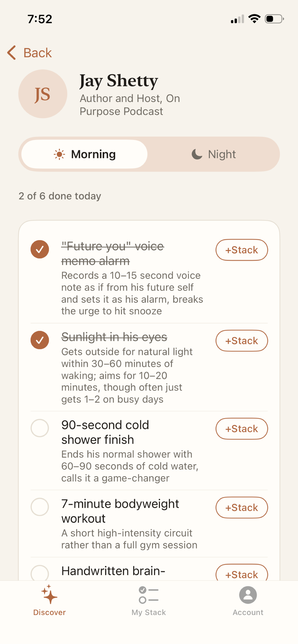Add cold shower finish via +Stack
Image resolution: width=298 pixels, height=644 pixels.
(242, 429)
